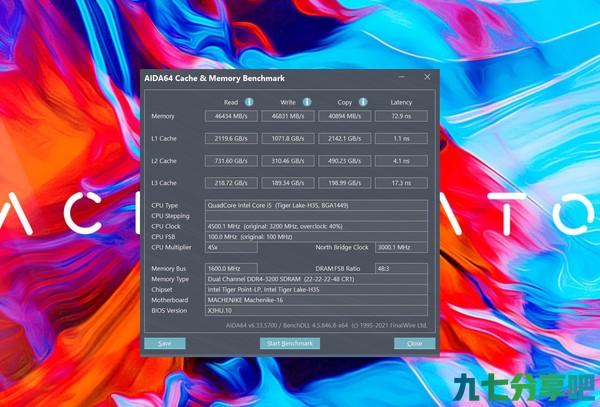The height and width of the screenshot is (407, 600).
Task: Click the Write column header
Action: tap(288, 102)
